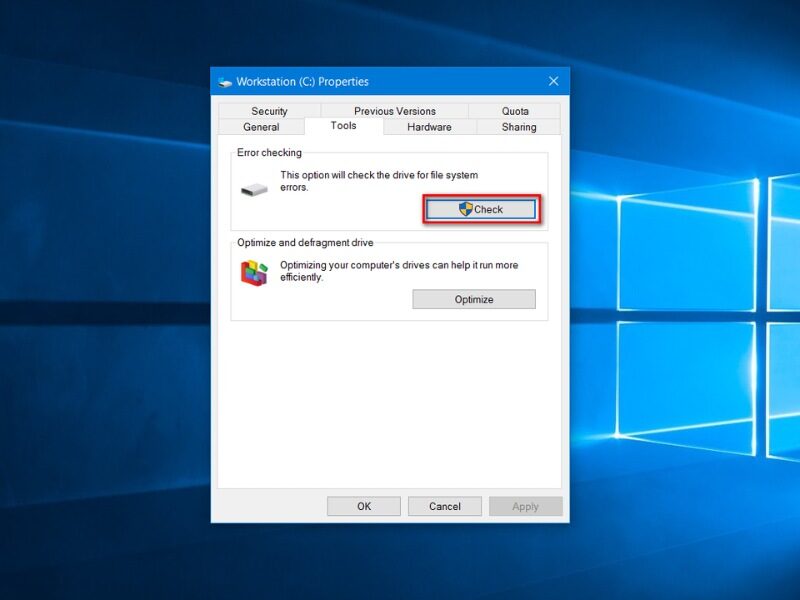Click the hard drive icon under Error checking
Screen dimensions: 800x600
click(x=254, y=189)
